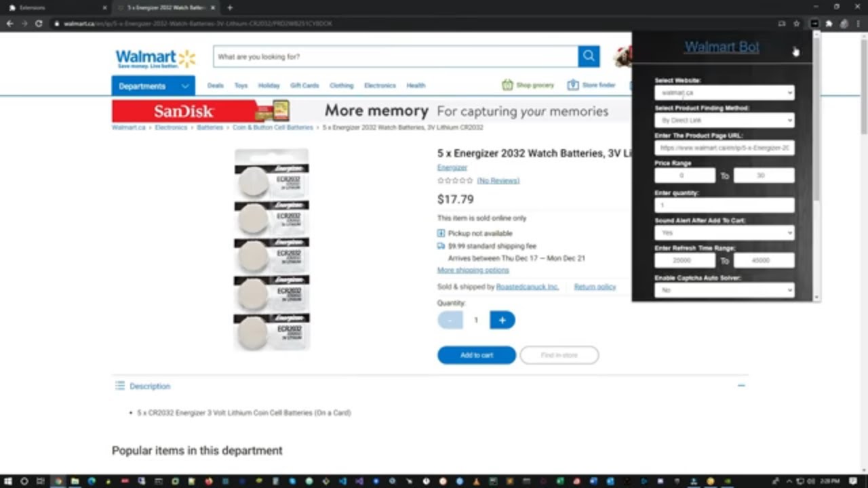
Task: Bookmark this page with the star icon
Action: pyautogui.click(x=797, y=24)
